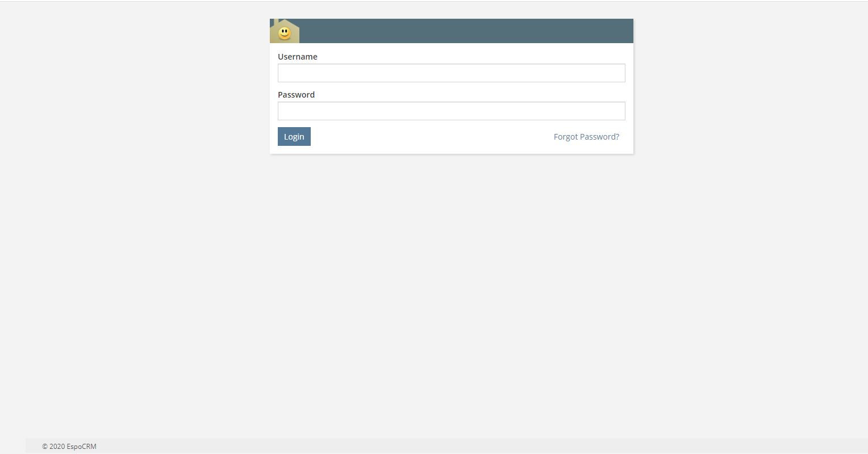868x454 pixels.
Task: Click the EspoCRM copyright notice
Action: click(69, 447)
